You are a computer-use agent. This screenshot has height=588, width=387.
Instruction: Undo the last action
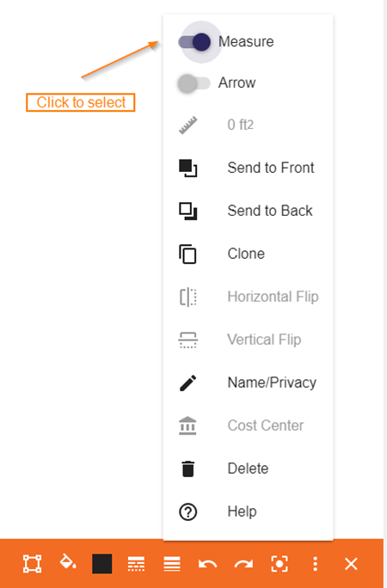tap(208, 564)
